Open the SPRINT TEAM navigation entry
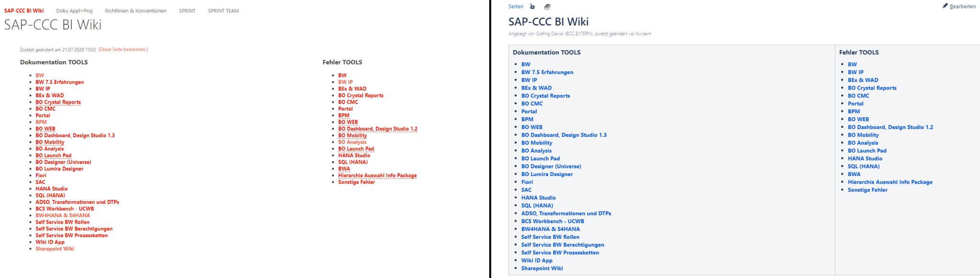The width and height of the screenshot is (980, 278). tap(223, 11)
